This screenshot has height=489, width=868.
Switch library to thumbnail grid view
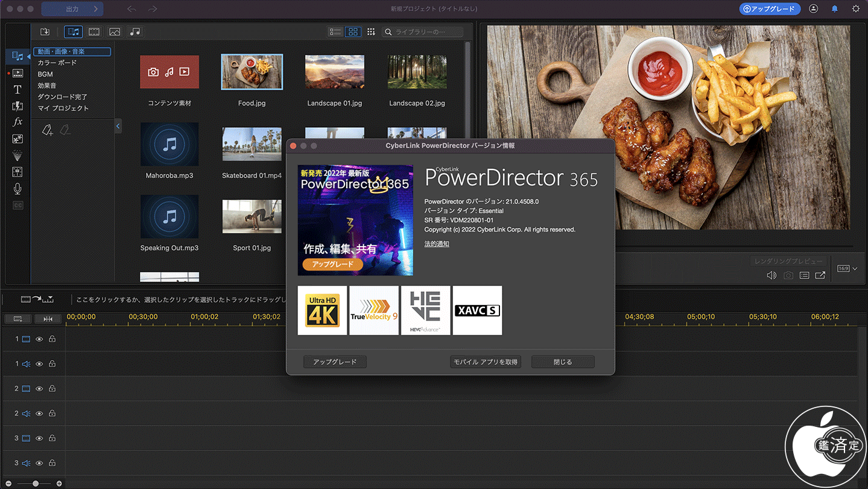(x=353, y=32)
